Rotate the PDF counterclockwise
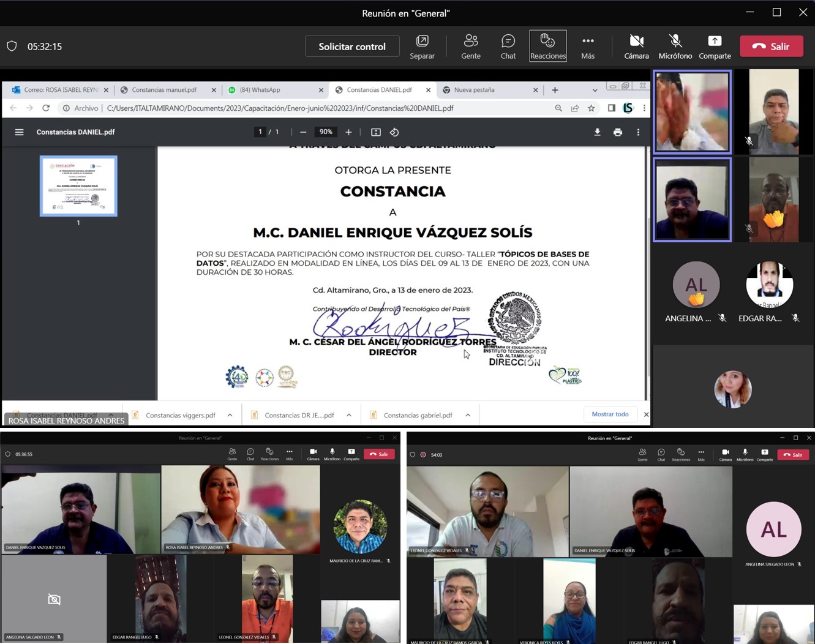This screenshot has height=644, width=815. point(394,132)
